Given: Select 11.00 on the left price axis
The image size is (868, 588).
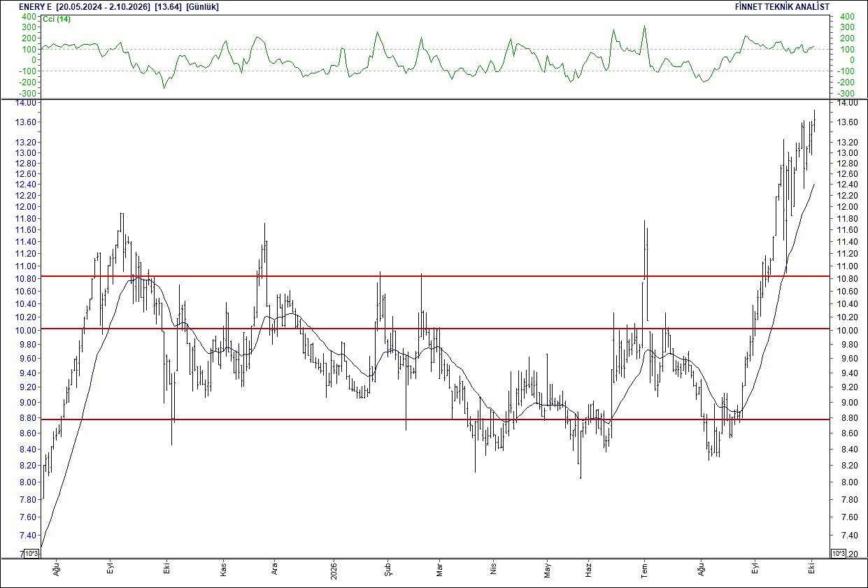Looking at the screenshot, I should tap(27, 266).
